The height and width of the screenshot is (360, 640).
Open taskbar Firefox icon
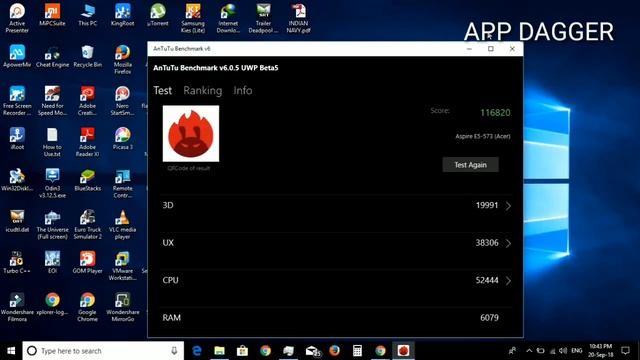(334, 351)
